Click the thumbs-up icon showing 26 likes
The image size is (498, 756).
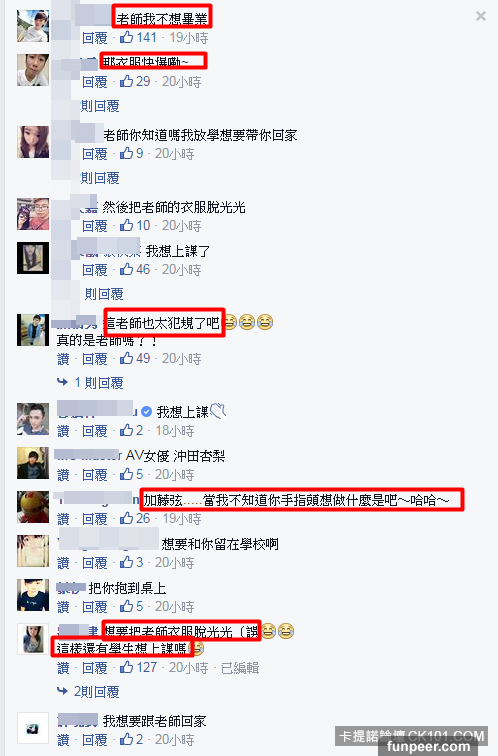(127, 518)
